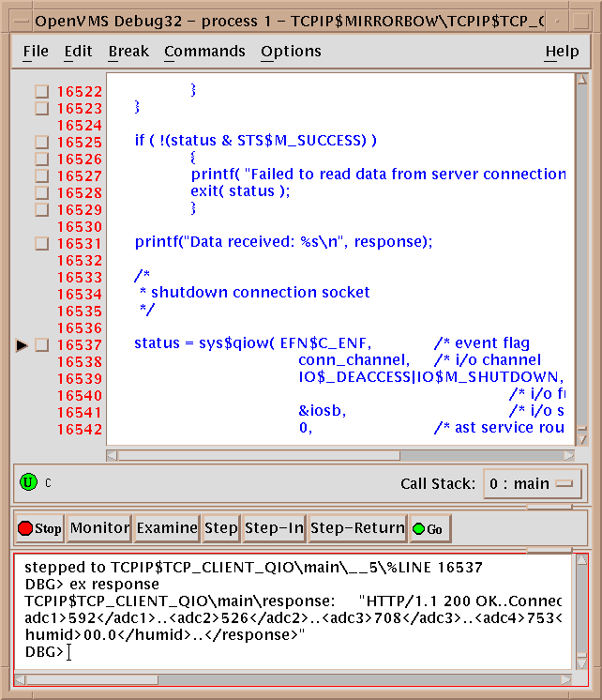
Task: Click at the DBG> command prompt input
Action: click(69, 652)
